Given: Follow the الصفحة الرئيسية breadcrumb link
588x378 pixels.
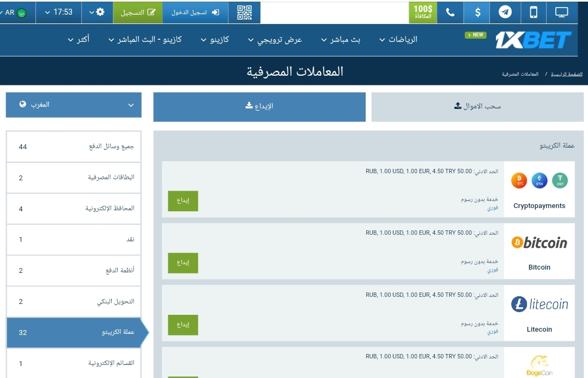Looking at the screenshot, I should (566, 74).
